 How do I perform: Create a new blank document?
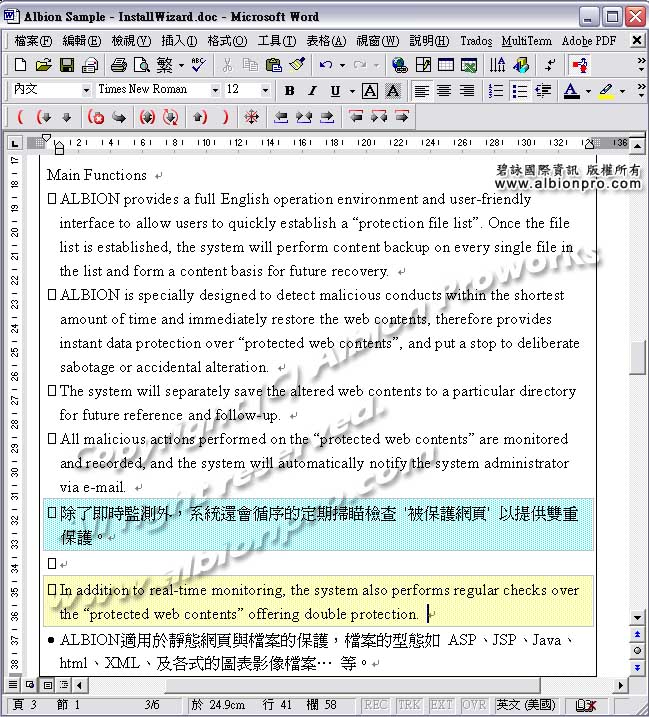(20, 65)
